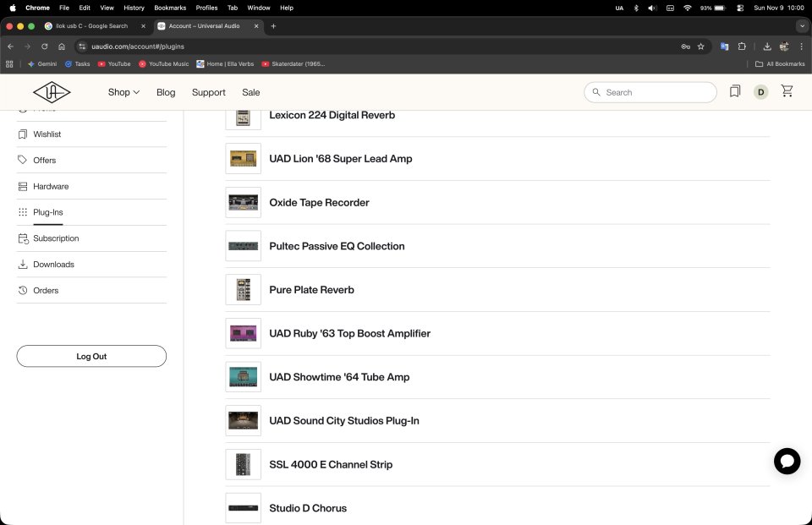Image resolution: width=812 pixels, height=525 pixels.
Task: Click the Wishlist heart icon in sidebar
Action: (23, 134)
